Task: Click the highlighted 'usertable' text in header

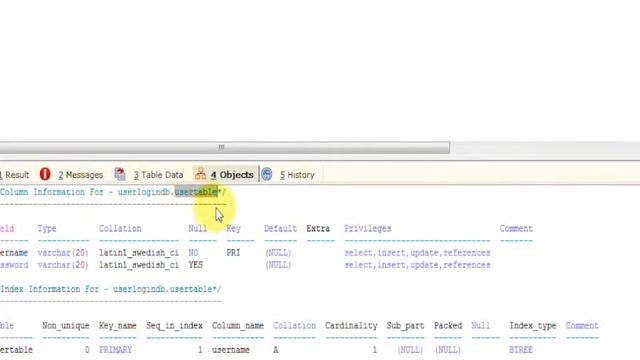Action: (196, 192)
